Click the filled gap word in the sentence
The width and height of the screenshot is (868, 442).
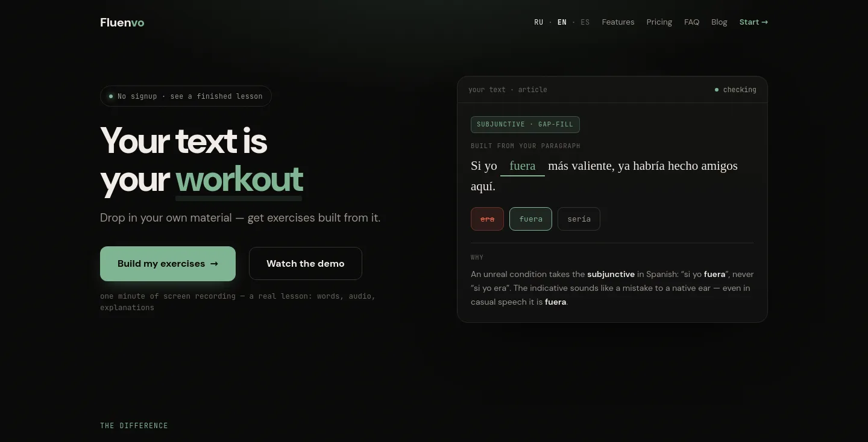pos(523,166)
